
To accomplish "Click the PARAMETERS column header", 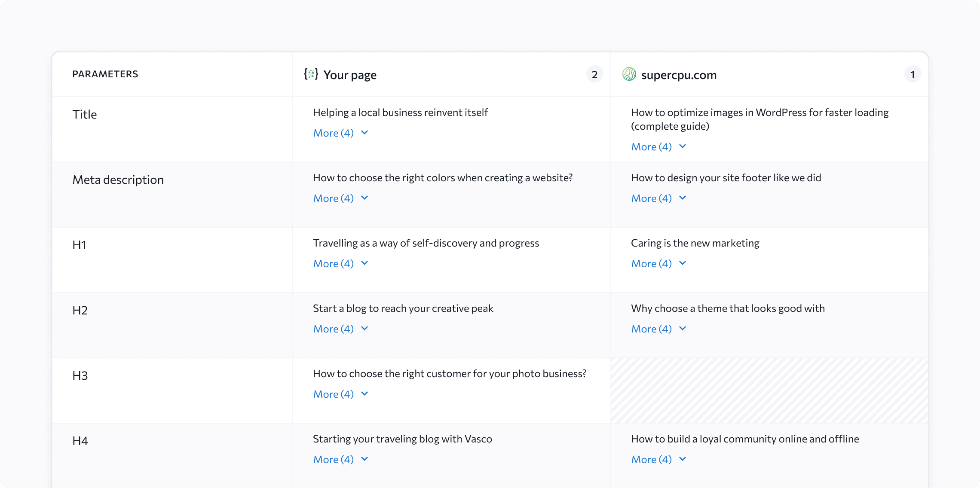I will [105, 74].
